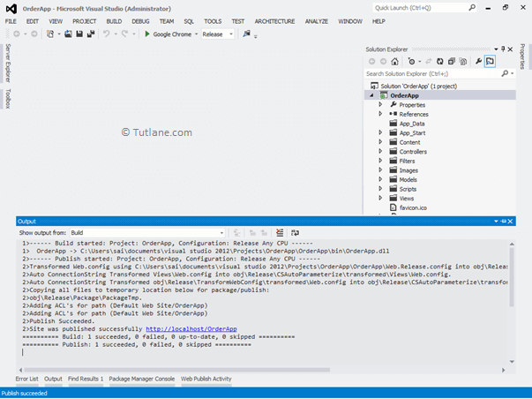Click the Solution Explorer search magnifier icon
532x399 pixels.
coord(505,73)
